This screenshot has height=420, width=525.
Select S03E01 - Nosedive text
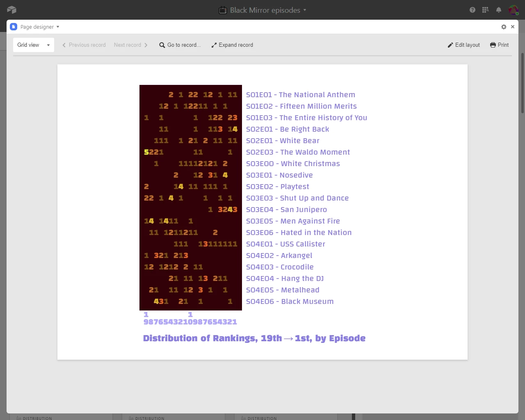(279, 175)
